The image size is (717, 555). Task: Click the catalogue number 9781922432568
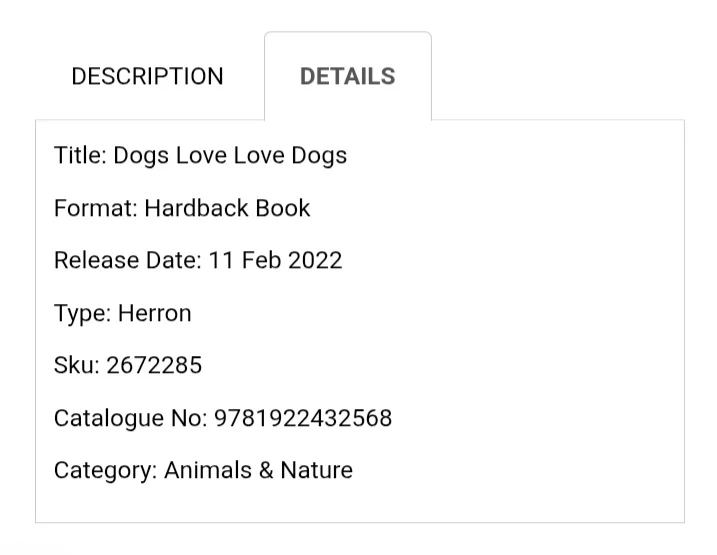[x=303, y=418]
